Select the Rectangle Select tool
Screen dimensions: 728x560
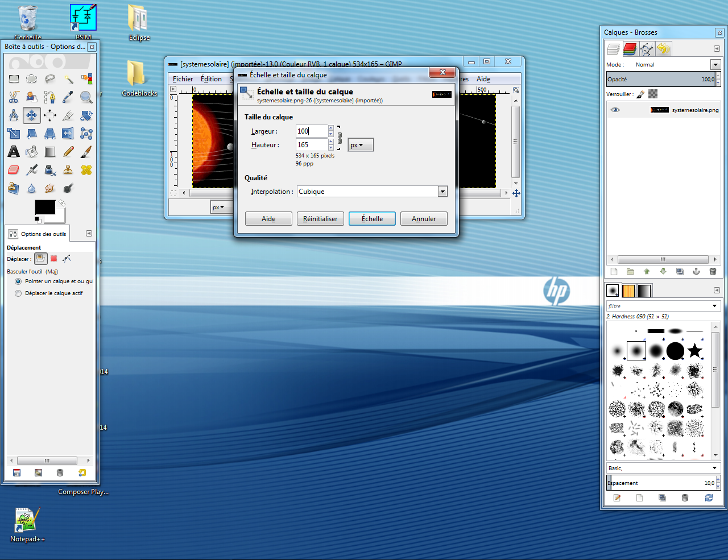(14, 79)
